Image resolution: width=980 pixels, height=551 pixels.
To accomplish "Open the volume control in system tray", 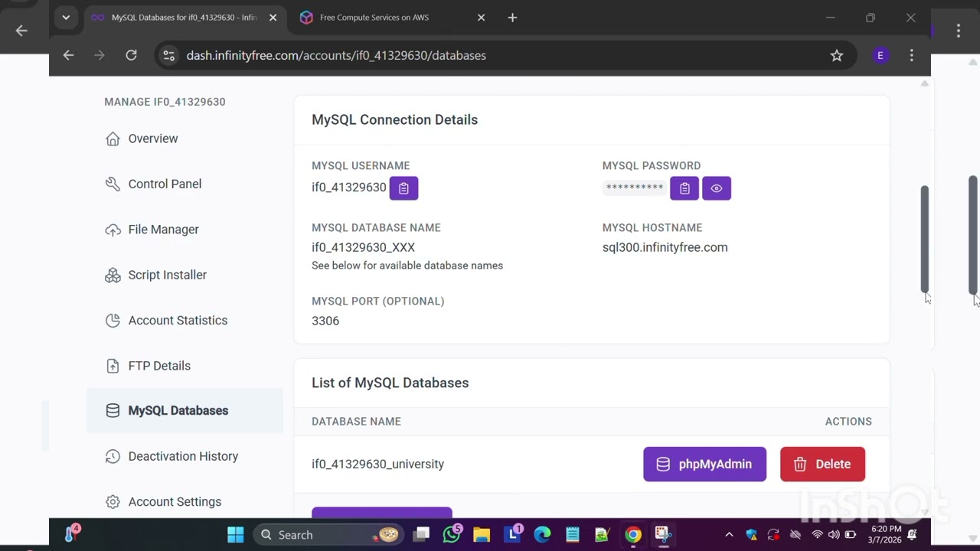I will tap(834, 535).
